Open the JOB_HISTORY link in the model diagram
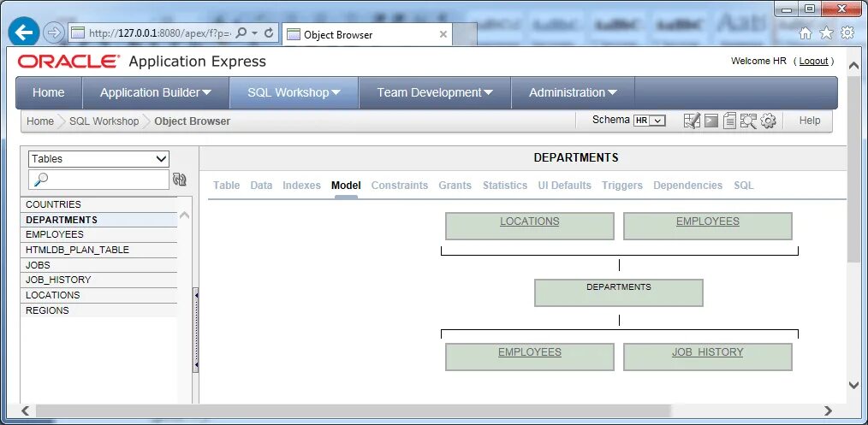Image resolution: width=868 pixels, height=425 pixels. 707,352
